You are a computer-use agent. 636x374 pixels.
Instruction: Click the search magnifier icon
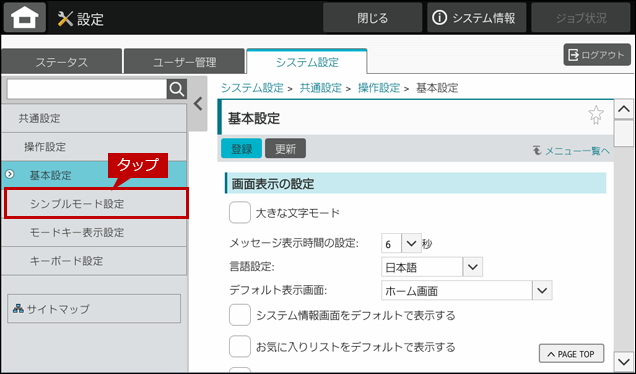(177, 89)
